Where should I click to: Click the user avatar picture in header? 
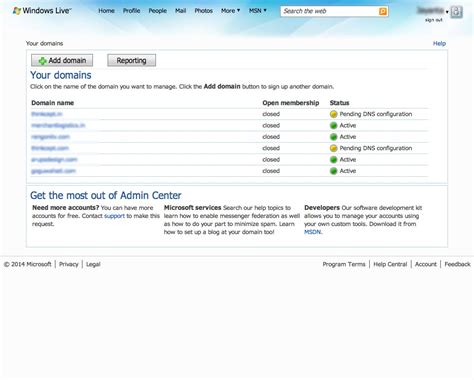[x=456, y=12]
